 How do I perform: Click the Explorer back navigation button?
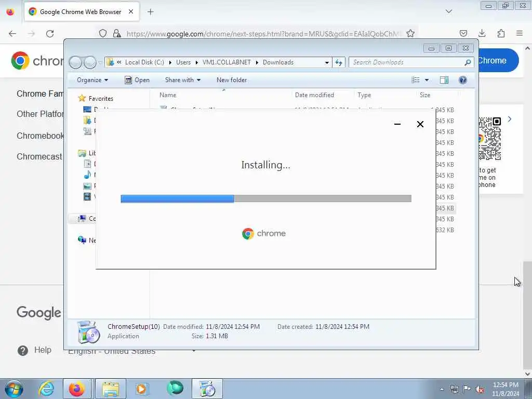tap(76, 62)
